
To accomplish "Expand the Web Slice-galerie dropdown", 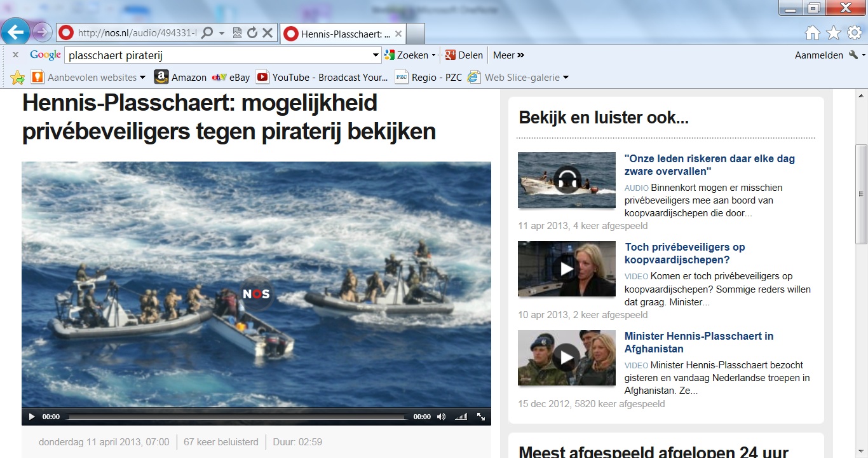I will 566,78.
